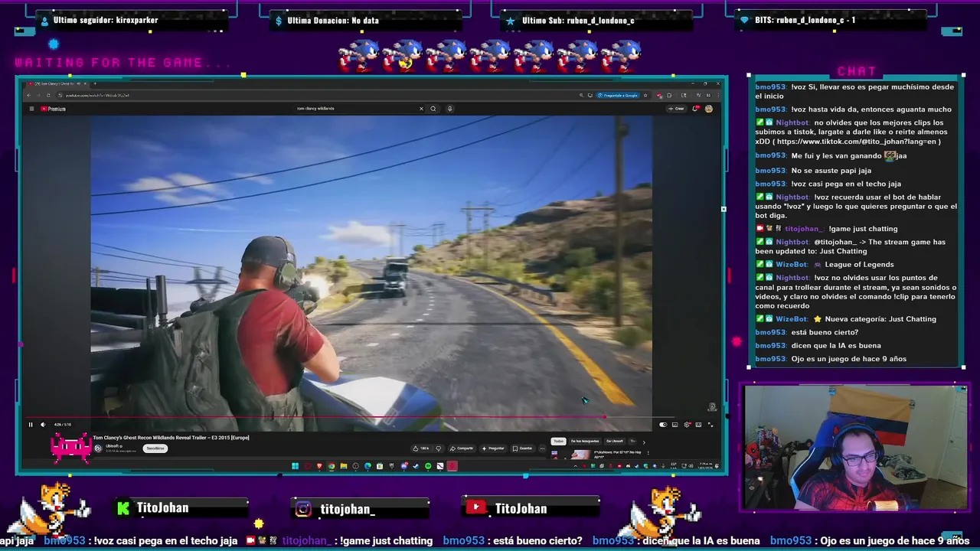Open the more actions ellipsis under the video

point(542,448)
